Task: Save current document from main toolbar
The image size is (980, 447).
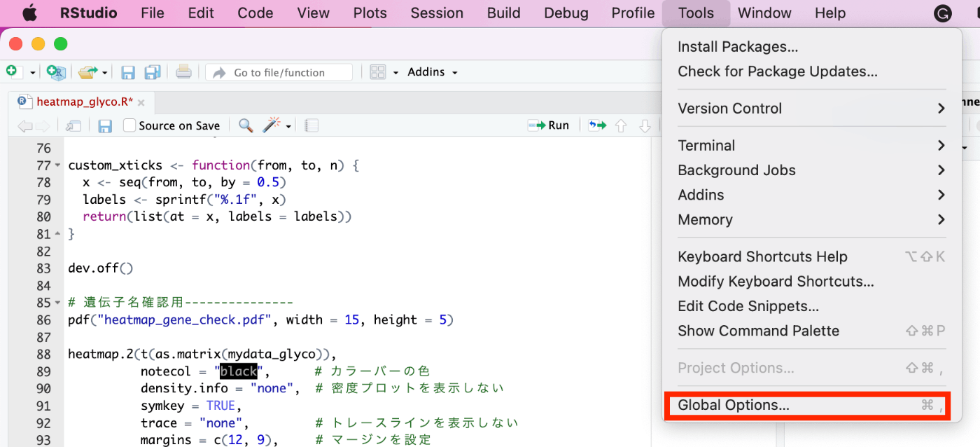Action: click(128, 72)
